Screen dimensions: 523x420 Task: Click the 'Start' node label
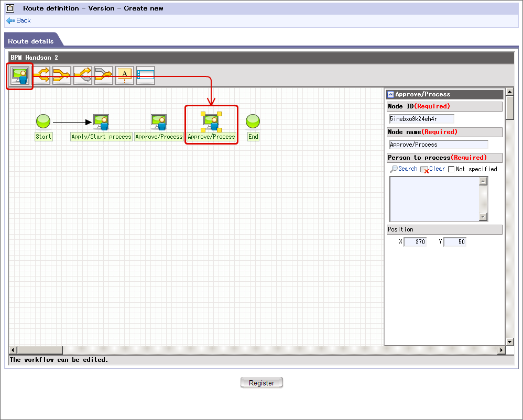tap(43, 137)
